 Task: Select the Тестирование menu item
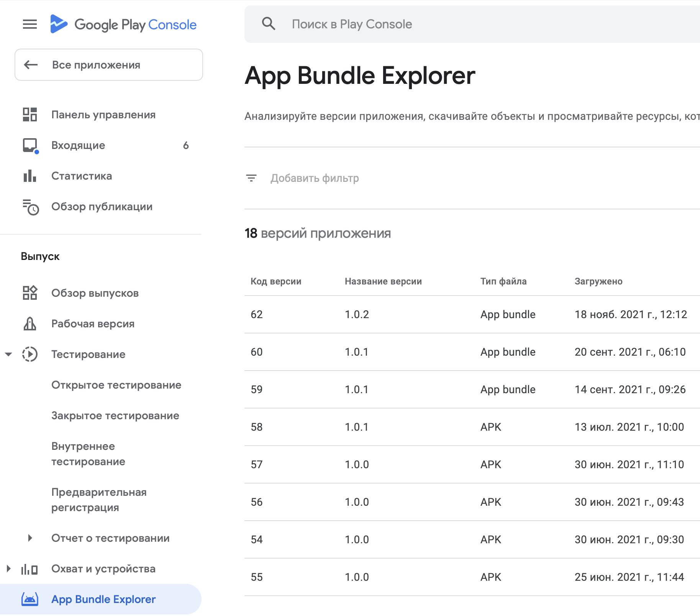click(x=89, y=354)
